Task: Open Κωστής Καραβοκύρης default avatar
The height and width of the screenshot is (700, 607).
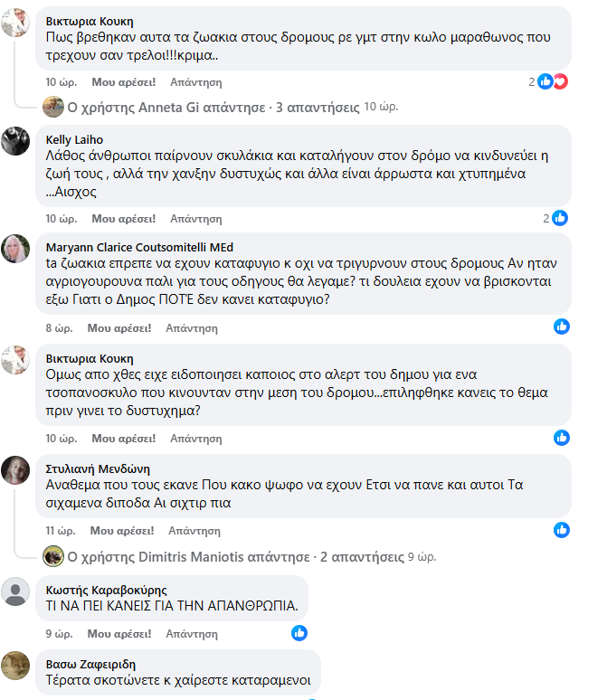Action: pyautogui.click(x=15, y=592)
